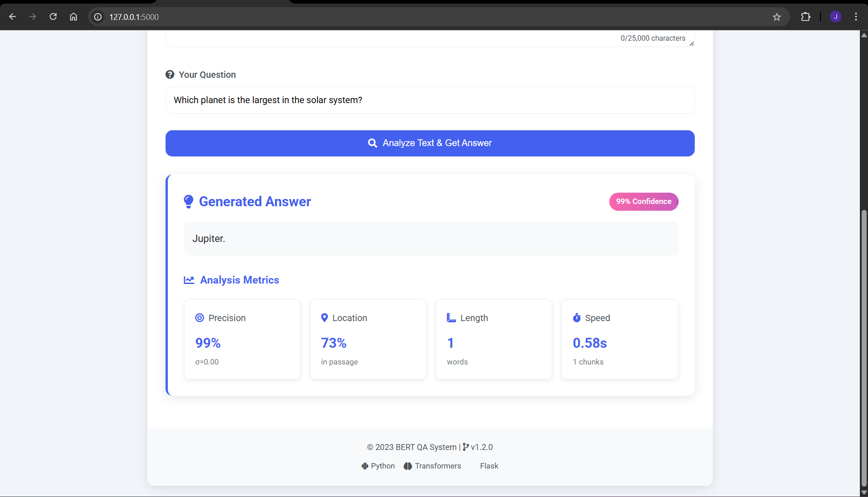
Task: Focus the Your Question input field
Action: pos(430,100)
